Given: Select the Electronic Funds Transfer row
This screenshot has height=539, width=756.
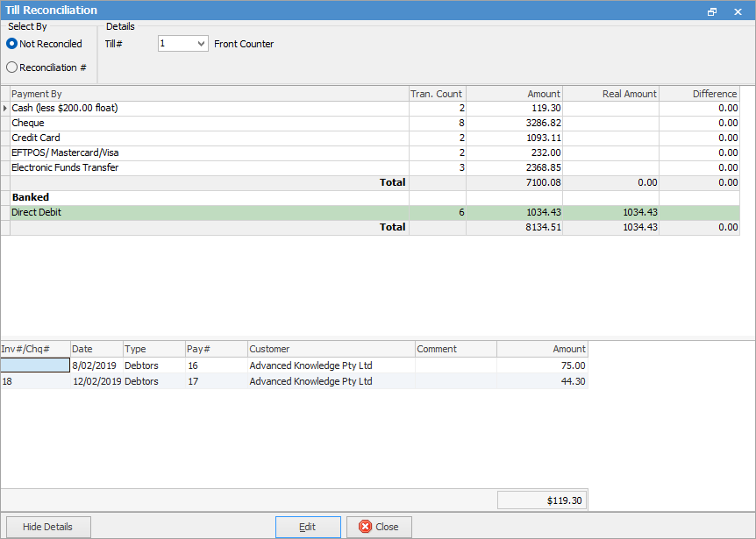Looking at the screenshot, I should pos(209,168).
